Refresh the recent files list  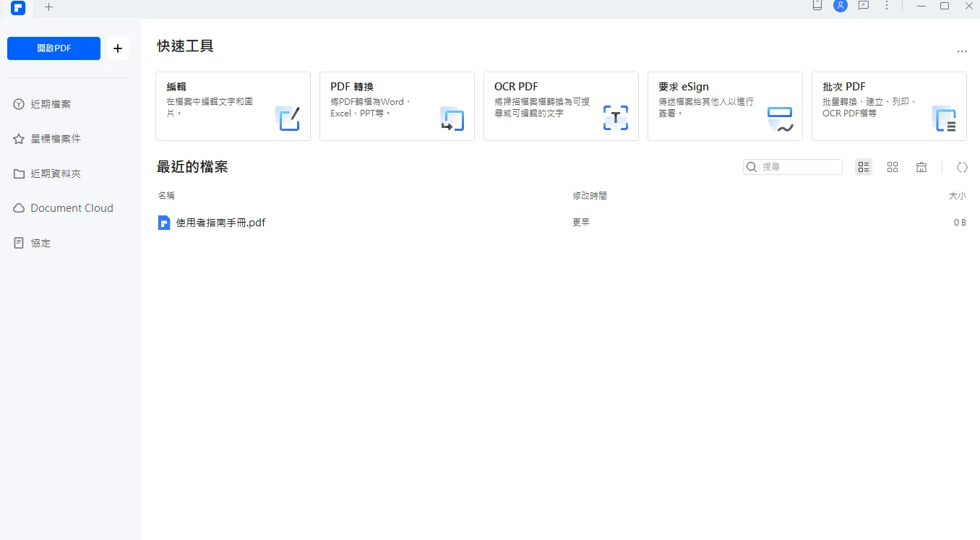pyautogui.click(x=962, y=167)
